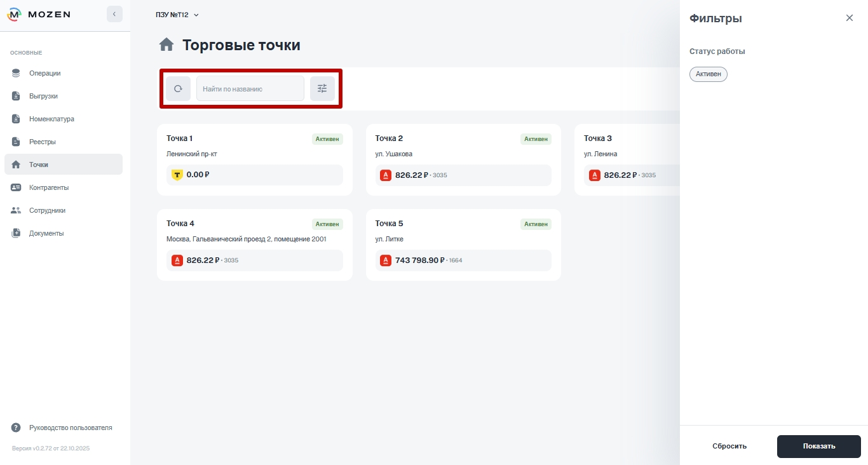Click the Точка 2 card title
868x465 pixels.
[389, 138]
